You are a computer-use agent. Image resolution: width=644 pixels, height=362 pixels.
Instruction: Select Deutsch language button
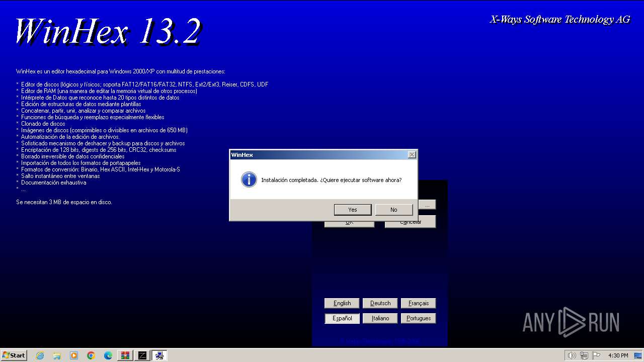[x=380, y=303]
